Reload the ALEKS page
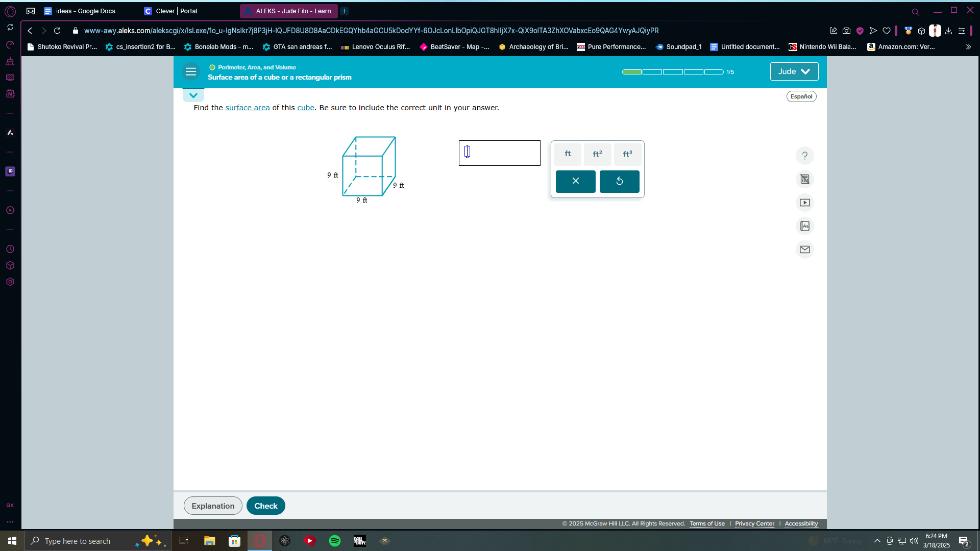This screenshot has height=551, width=980. click(x=57, y=31)
